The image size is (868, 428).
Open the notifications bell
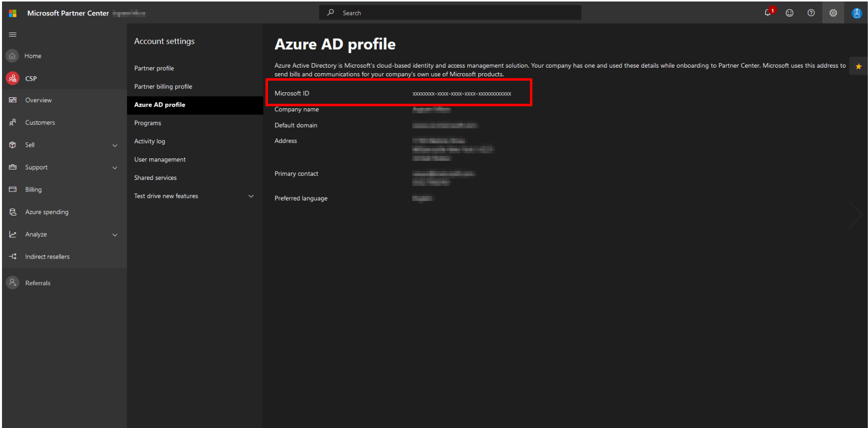(768, 13)
